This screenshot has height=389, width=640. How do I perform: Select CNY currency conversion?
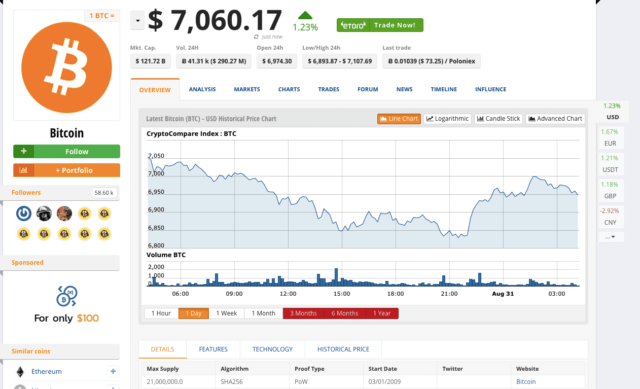(611, 216)
